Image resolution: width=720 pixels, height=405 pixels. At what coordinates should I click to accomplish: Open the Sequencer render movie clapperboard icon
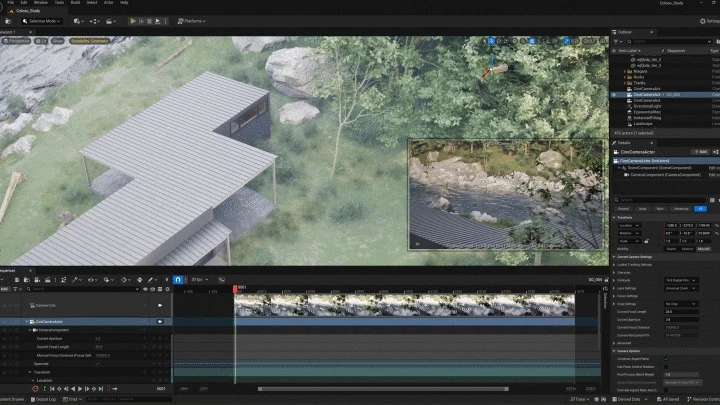click(x=48, y=280)
